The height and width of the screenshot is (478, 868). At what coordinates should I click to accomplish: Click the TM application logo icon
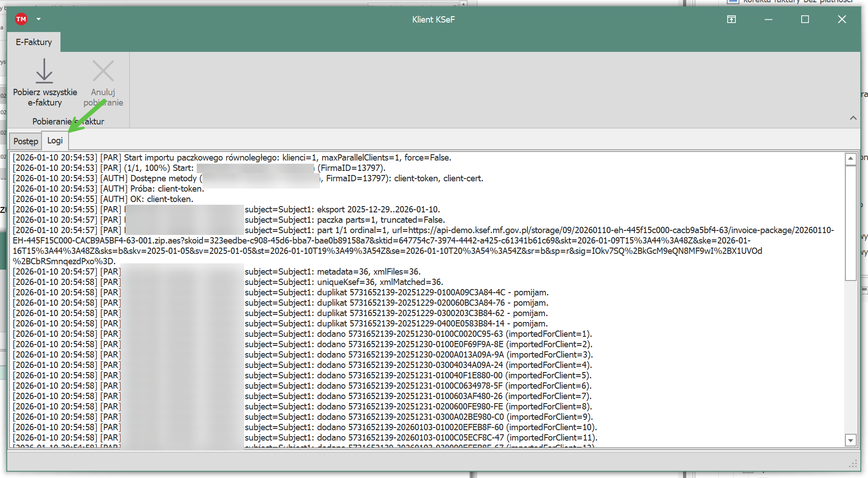(21, 19)
